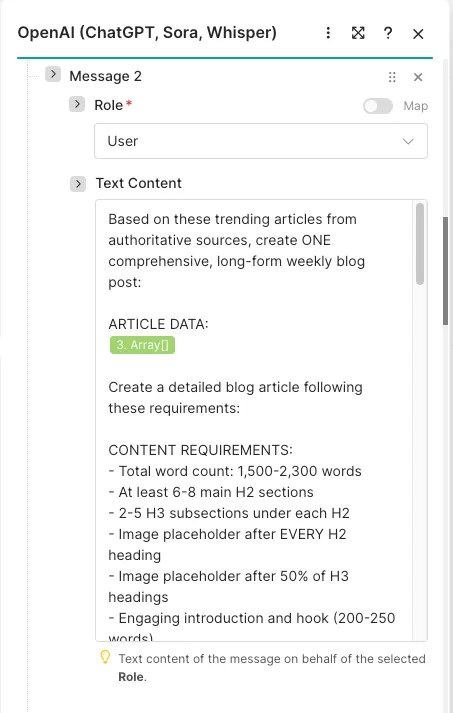The width and height of the screenshot is (453, 713).
Task: Click the Text Content inner scrollbar thumb
Action: coord(420,244)
